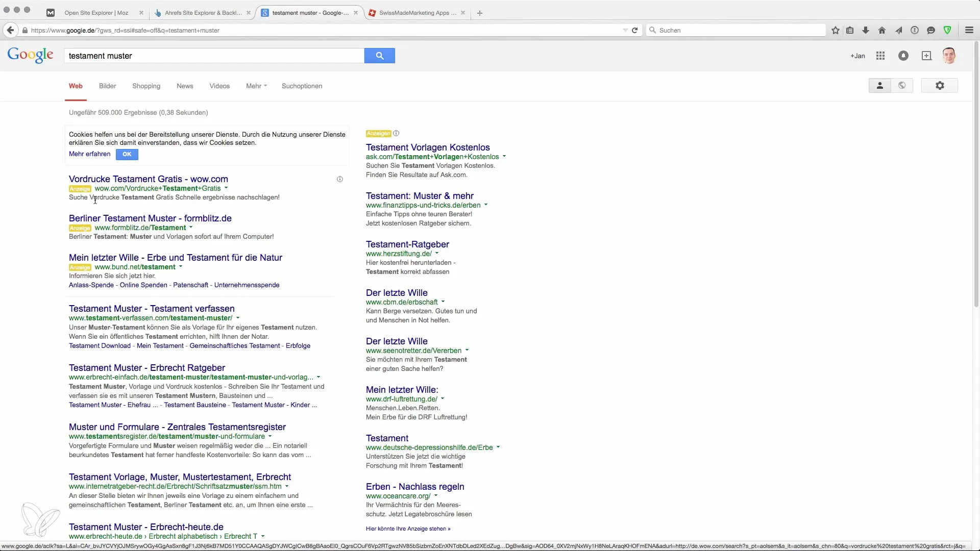The image size is (980, 551).
Task: Click OK on the cookie notice
Action: click(127, 154)
